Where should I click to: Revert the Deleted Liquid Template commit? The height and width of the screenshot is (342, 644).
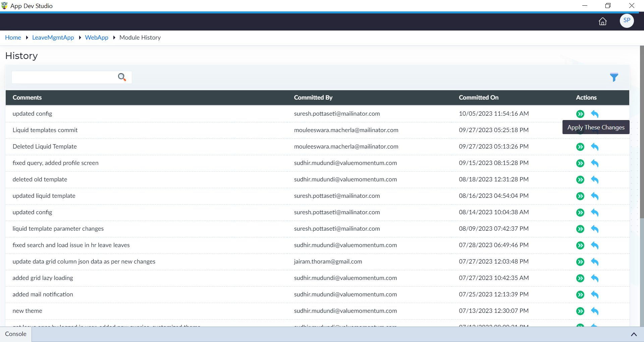(x=595, y=147)
